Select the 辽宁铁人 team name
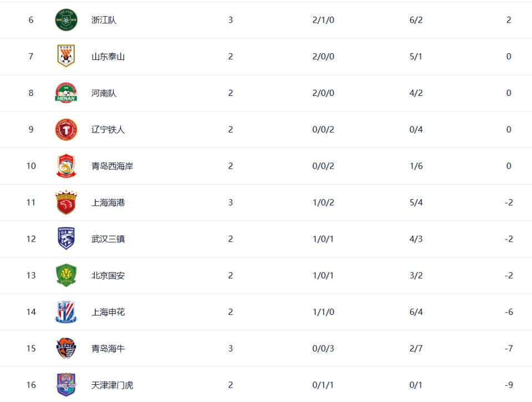 coord(108,130)
